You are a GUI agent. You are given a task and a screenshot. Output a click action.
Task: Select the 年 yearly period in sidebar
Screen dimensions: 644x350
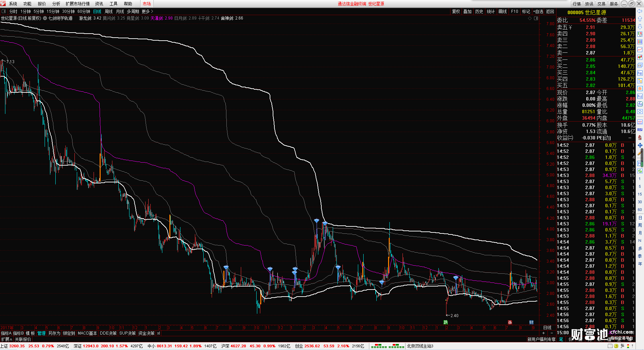(640, 264)
